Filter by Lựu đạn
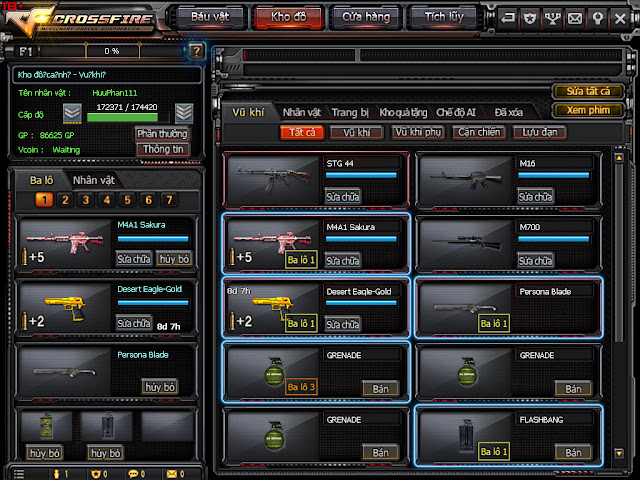640x480 pixels. [x=540, y=133]
